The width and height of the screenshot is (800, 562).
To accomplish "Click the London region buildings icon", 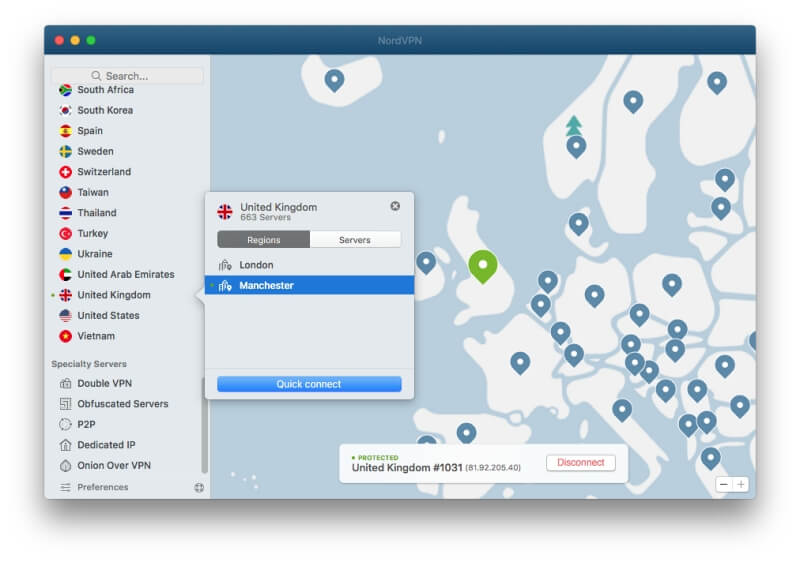I will pyautogui.click(x=225, y=265).
